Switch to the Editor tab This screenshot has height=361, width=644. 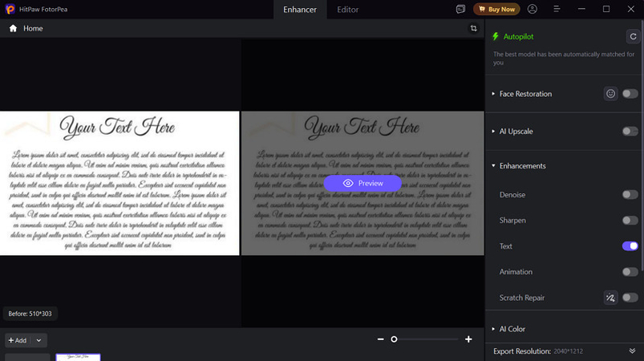click(x=348, y=10)
